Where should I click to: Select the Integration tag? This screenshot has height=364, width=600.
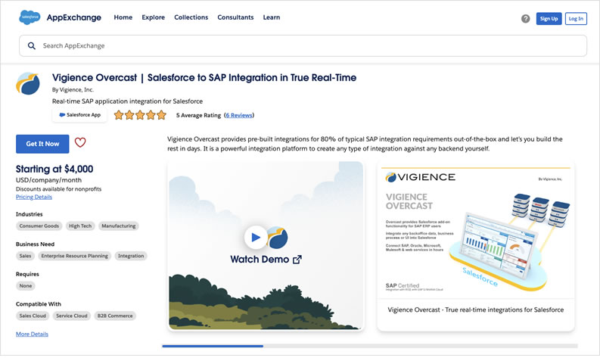(x=131, y=256)
